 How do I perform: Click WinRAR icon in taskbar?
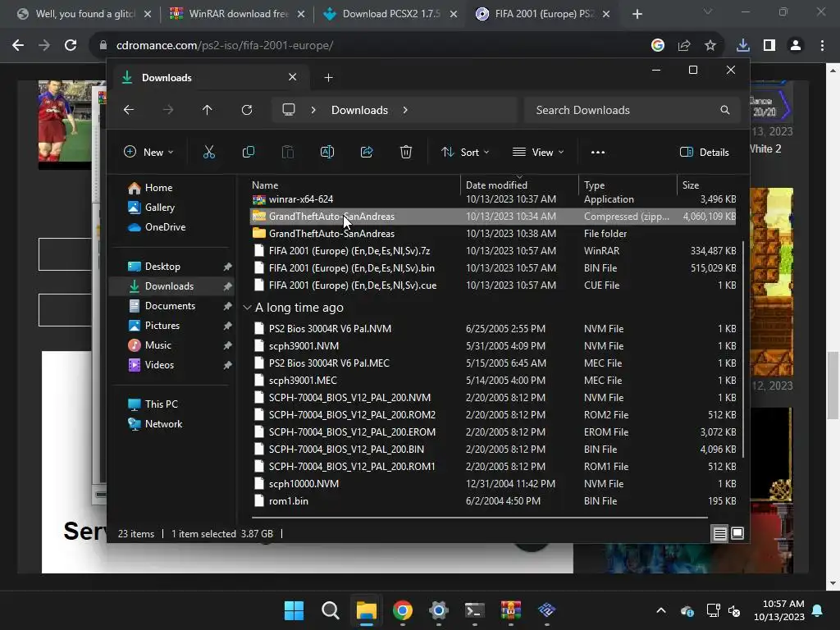[x=510, y=610]
